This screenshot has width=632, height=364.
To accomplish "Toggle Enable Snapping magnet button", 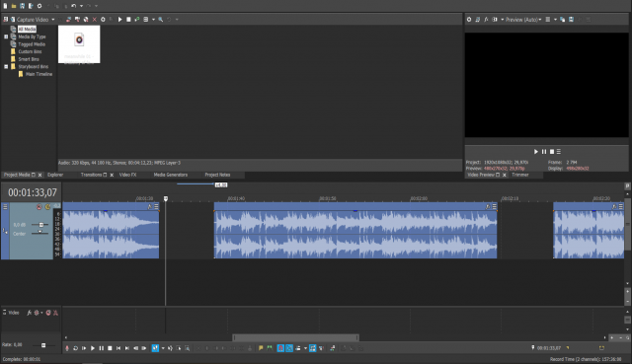I will pyautogui.click(x=280, y=348).
